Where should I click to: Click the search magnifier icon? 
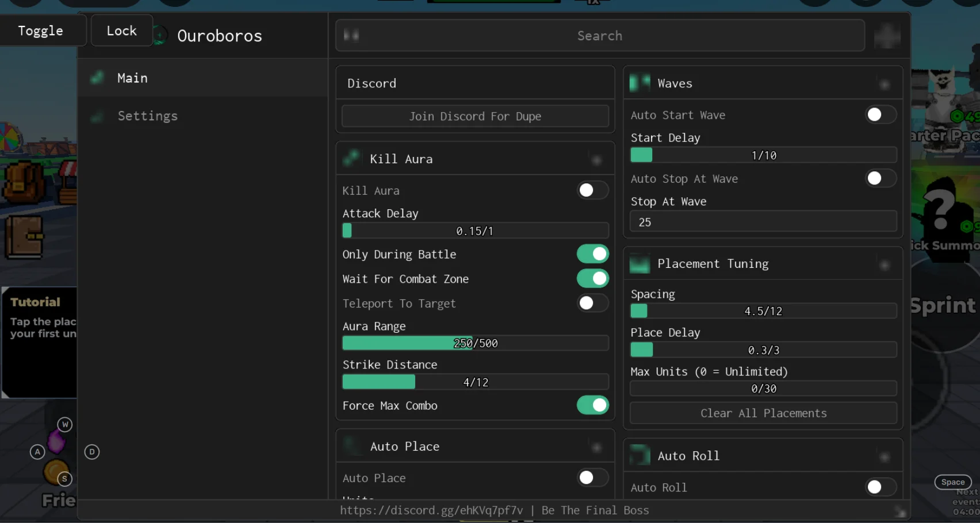point(351,36)
